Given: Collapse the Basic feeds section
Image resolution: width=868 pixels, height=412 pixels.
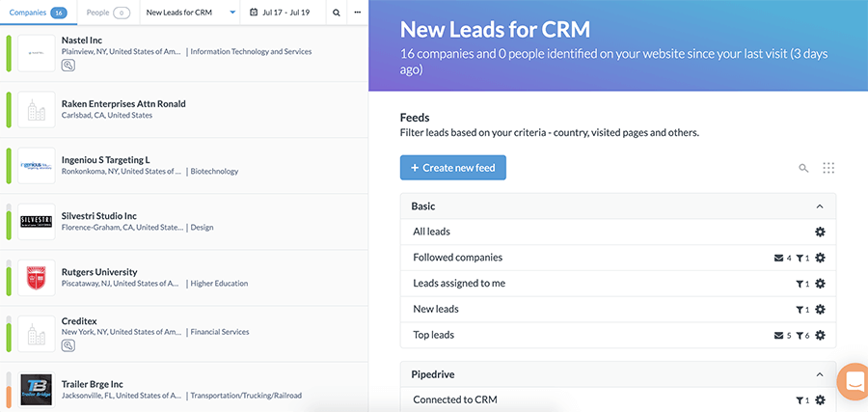Looking at the screenshot, I should (819, 206).
